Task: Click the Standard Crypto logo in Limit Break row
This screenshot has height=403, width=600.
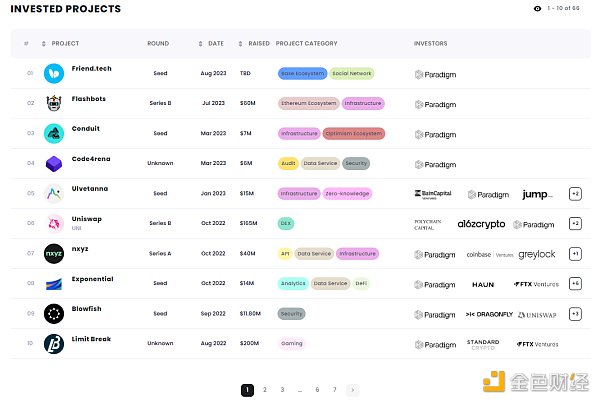Action: [x=483, y=344]
